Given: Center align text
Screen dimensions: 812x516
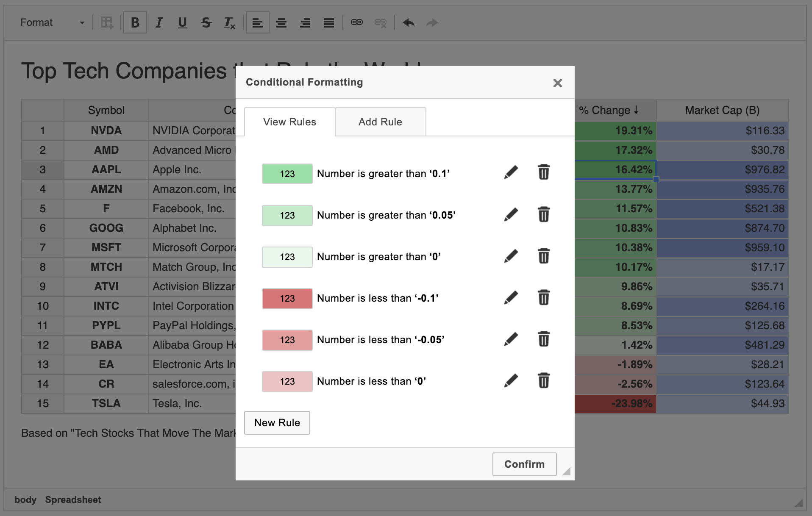Looking at the screenshot, I should [x=281, y=22].
